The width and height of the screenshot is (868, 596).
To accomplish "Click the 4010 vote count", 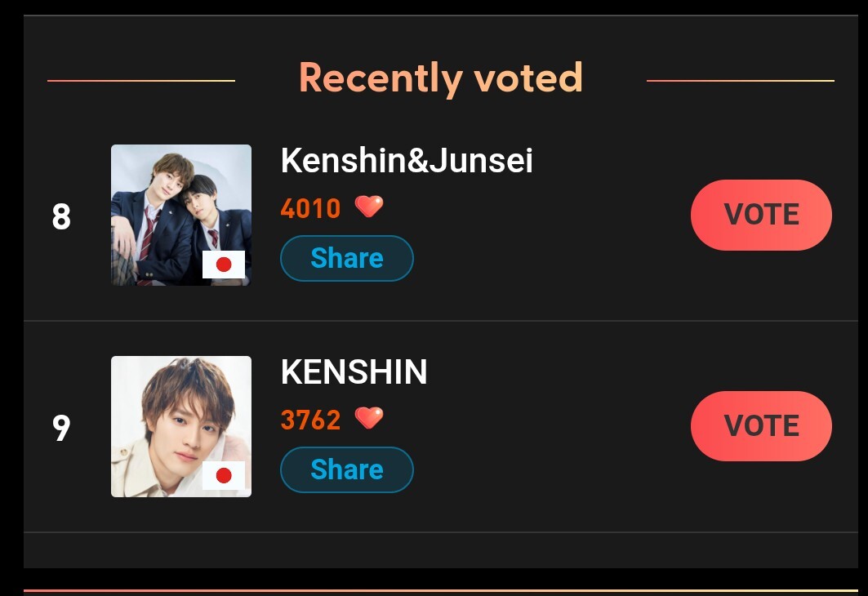I will (x=310, y=209).
